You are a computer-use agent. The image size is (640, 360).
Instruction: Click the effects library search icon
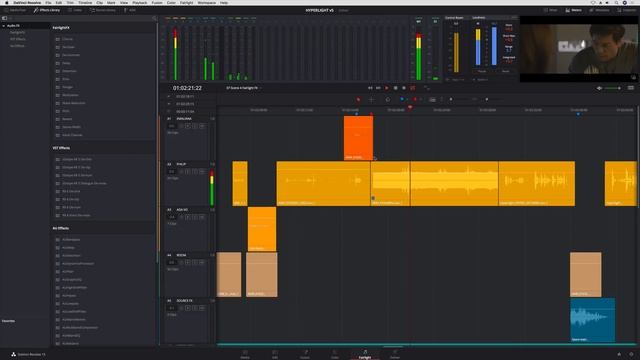pos(154,18)
